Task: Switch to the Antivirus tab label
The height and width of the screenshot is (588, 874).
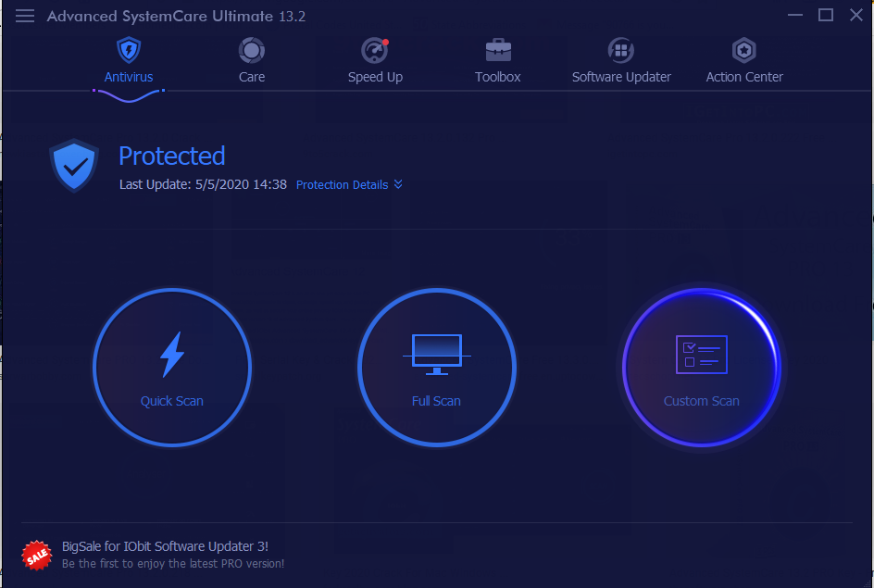Action: pyautogui.click(x=129, y=77)
